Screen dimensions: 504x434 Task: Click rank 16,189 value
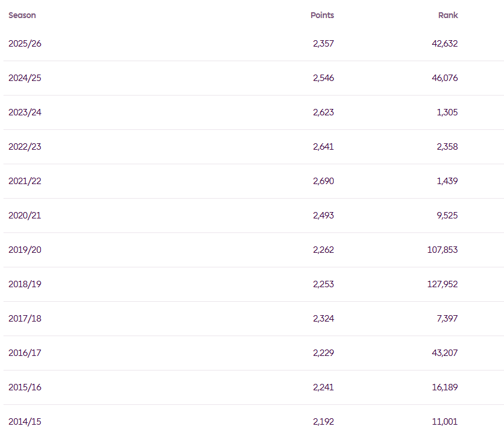click(445, 387)
